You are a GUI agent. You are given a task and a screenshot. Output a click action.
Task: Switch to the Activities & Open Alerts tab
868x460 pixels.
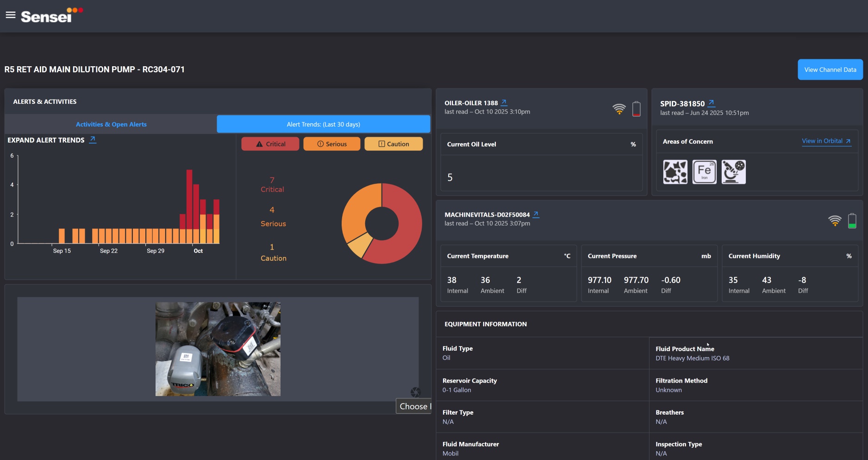[x=111, y=124]
